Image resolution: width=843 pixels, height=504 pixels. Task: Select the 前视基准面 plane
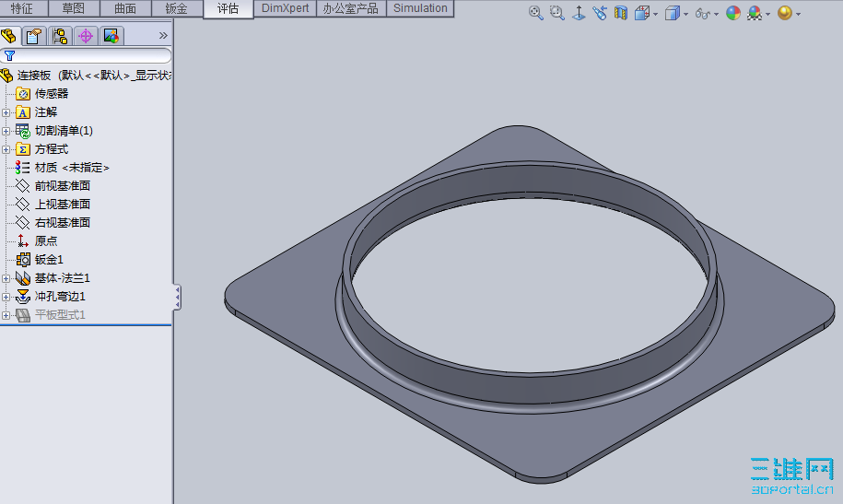[x=63, y=186]
